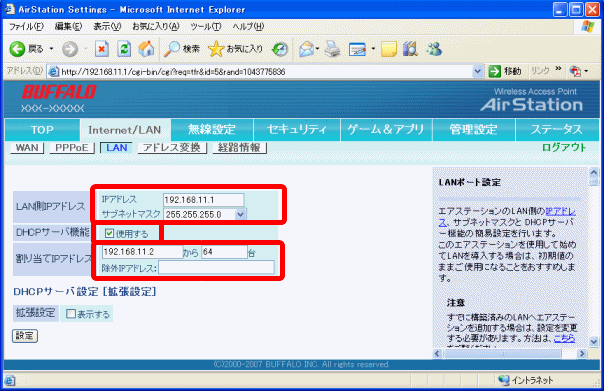Click the address count field 64
The height and width of the screenshot is (391, 604).
point(224,252)
